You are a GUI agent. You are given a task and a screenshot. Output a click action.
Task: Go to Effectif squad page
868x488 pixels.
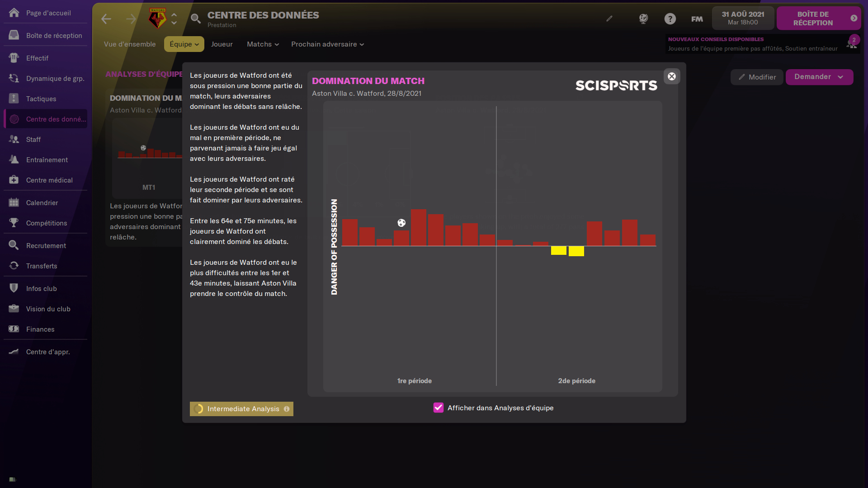coord(45,58)
